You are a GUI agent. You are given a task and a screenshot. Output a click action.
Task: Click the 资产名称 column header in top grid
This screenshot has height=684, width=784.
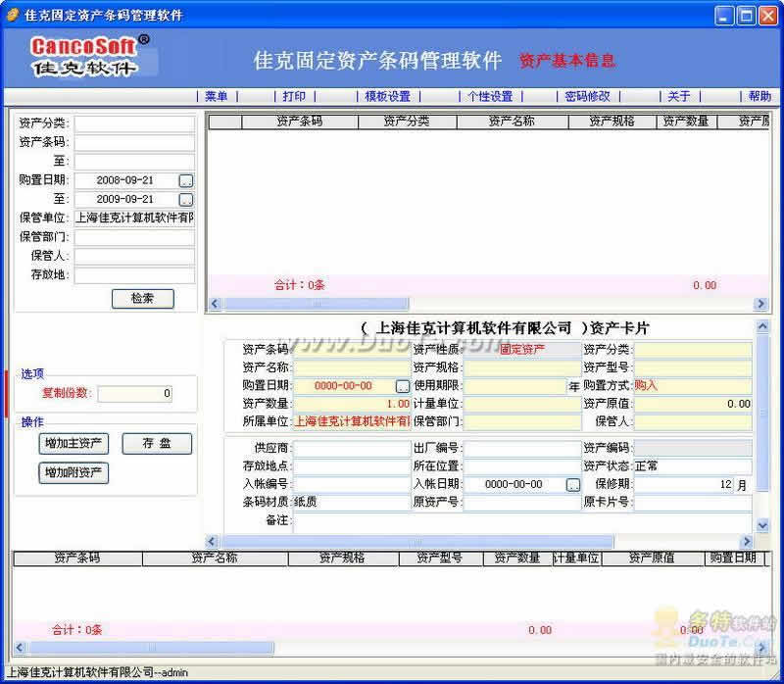tap(512, 122)
